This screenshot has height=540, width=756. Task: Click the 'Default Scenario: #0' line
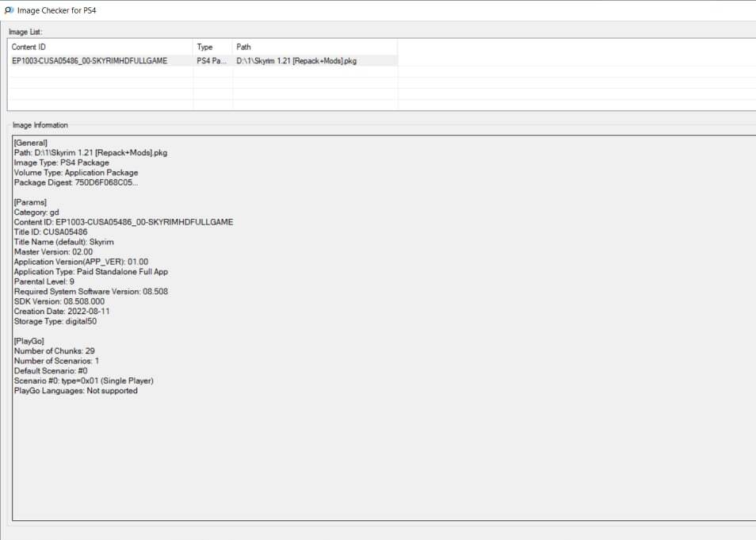[x=51, y=370]
